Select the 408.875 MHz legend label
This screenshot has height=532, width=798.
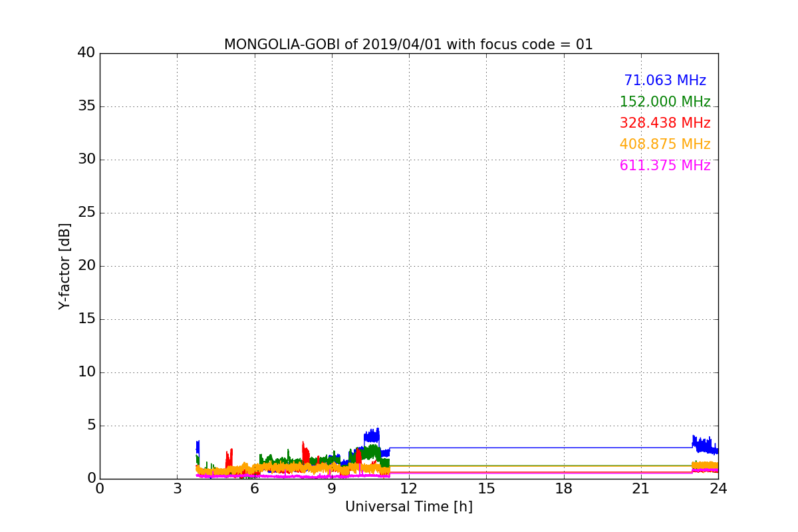tap(665, 144)
